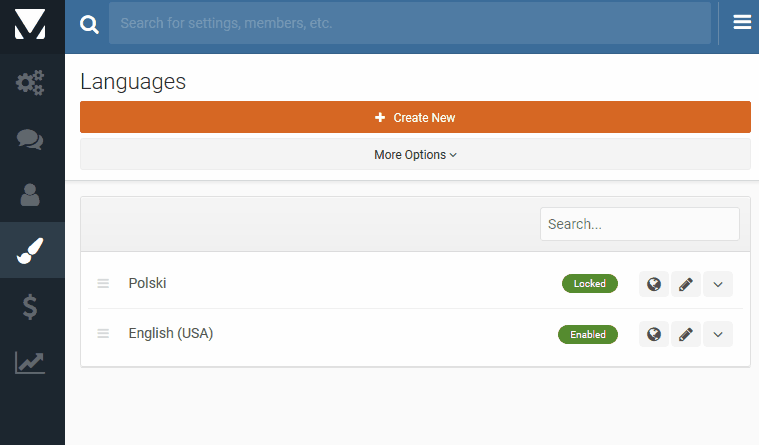Expand the More Options dropdown
The width and height of the screenshot is (759, 445).
point(415,155)
